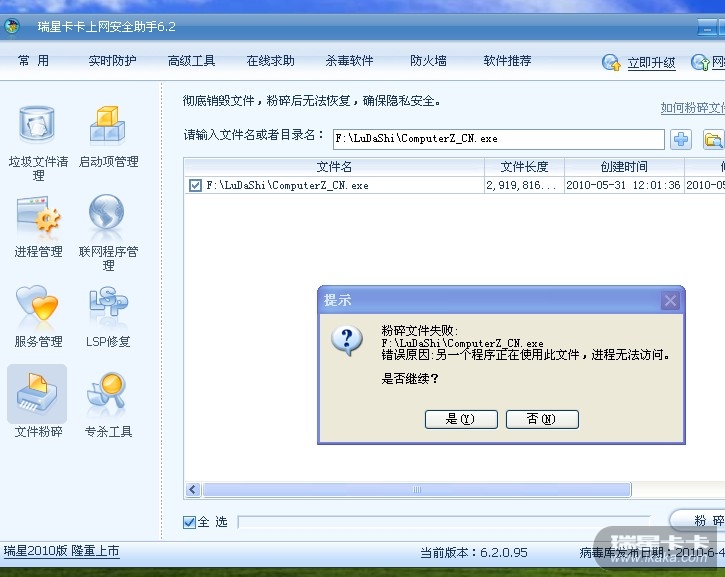Click the 病毒库发布日期 status text
Screen dimensions: 725x577
tap(652, 552)
